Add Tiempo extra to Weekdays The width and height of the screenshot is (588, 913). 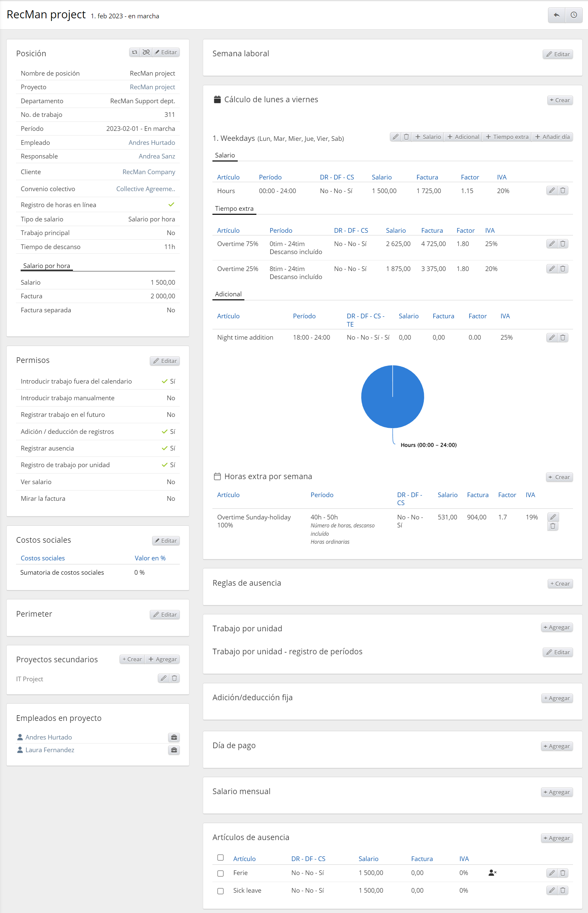[x=507, y=137]
